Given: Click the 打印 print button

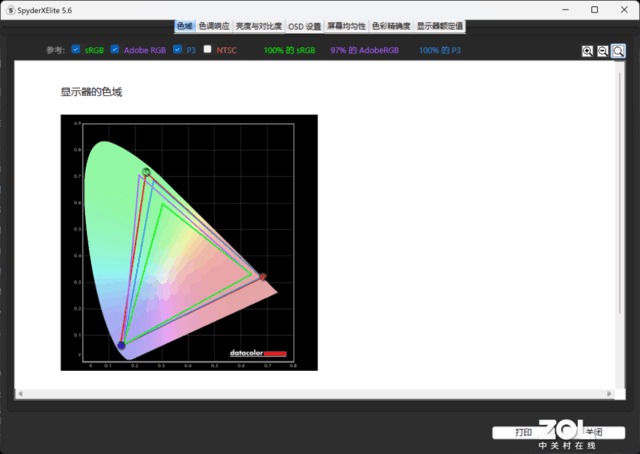Looking at the screenshot, I should point(523,432).
